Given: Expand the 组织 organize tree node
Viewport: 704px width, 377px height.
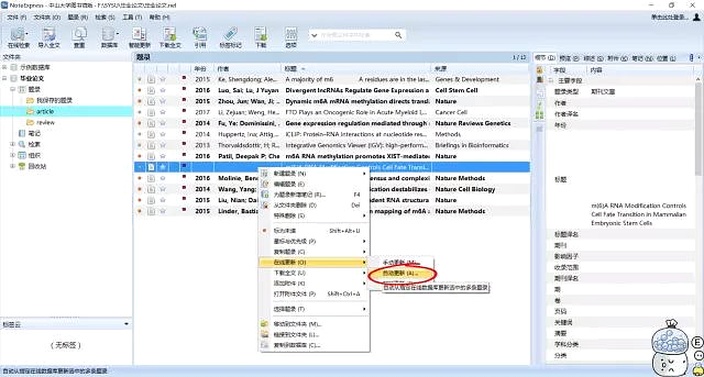Looking at the screenshot, I should click(13, 155).
